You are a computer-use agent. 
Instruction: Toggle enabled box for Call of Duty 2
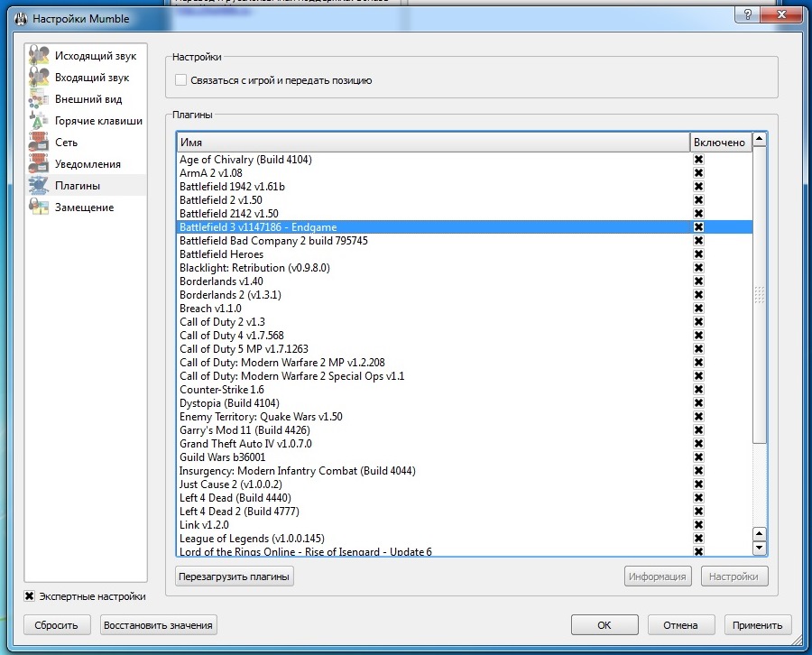coord(698,321)
